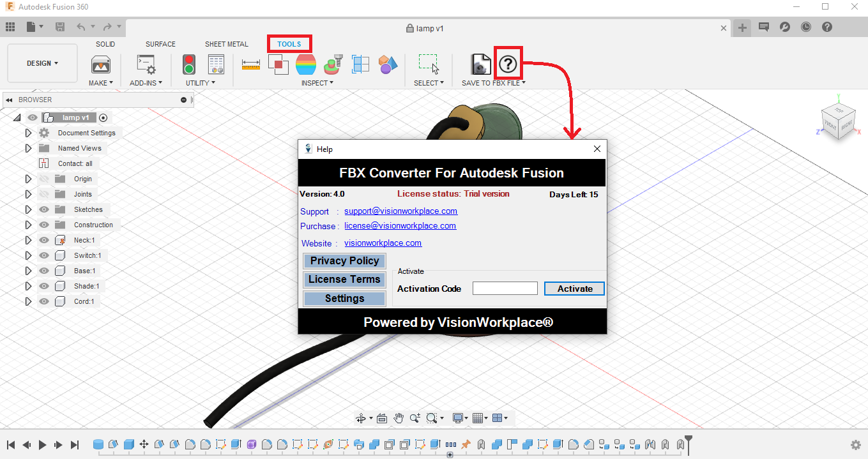Show the hidden Origin folder
868x459 pixels.
point(44,179)
